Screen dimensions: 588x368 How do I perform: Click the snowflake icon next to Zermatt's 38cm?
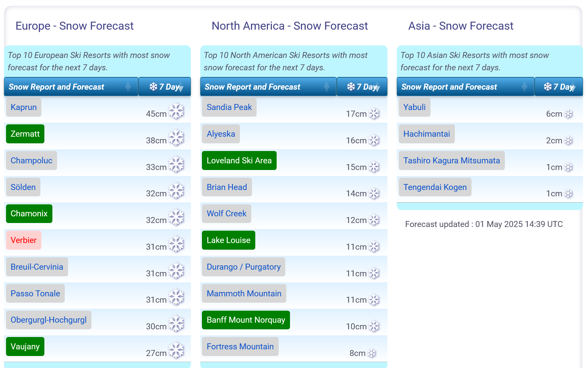[176, 138]
